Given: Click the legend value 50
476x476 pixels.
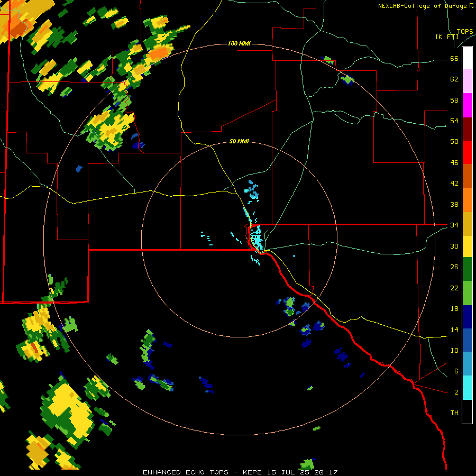Looking at the screenshot, I should click(x=454, y=142).
